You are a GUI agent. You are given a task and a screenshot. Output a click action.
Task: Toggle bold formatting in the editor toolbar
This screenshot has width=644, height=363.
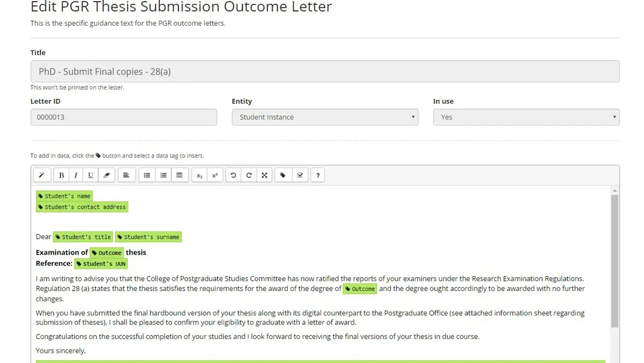click(x=61, y=175)
